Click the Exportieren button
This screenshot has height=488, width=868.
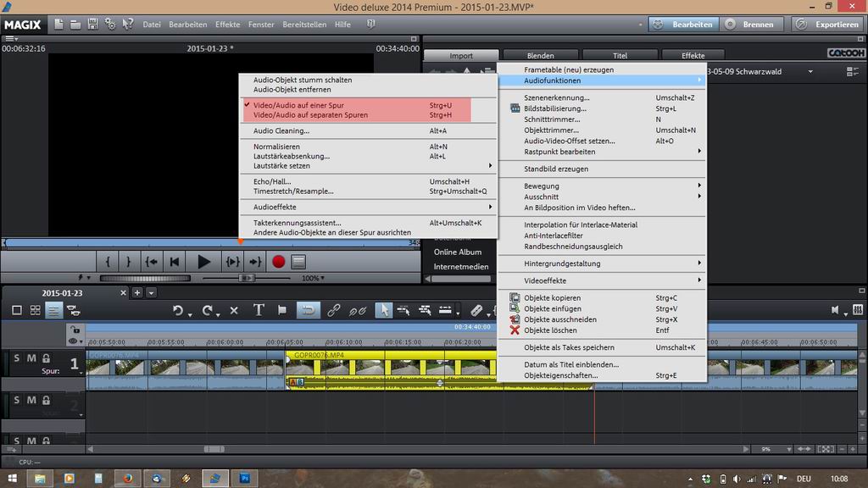[x=829, y=25]
